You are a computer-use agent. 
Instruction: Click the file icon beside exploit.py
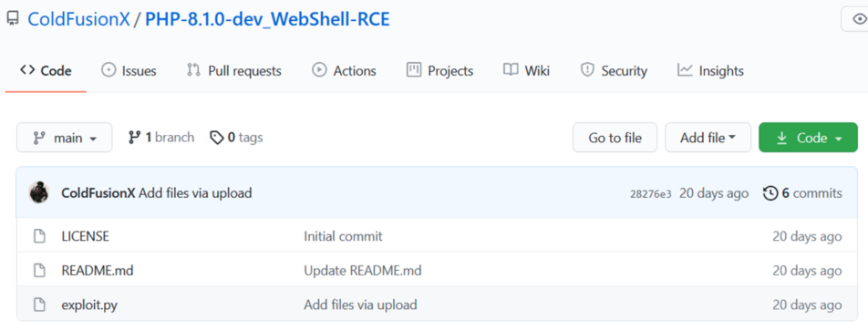(38, 305)
